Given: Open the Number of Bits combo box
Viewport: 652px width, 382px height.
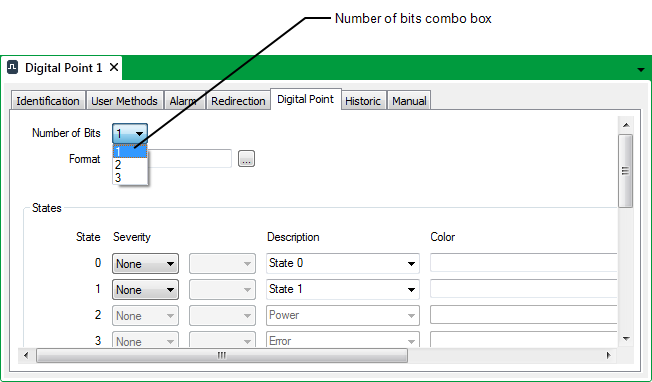Looking at the screenshot, I should (x=130, y=133).
